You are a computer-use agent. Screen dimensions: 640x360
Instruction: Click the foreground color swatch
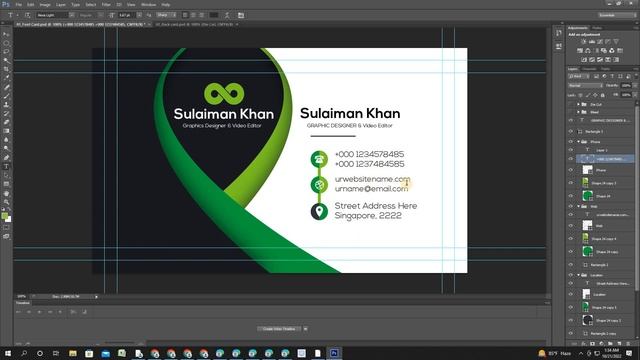(x=4, y=216)
